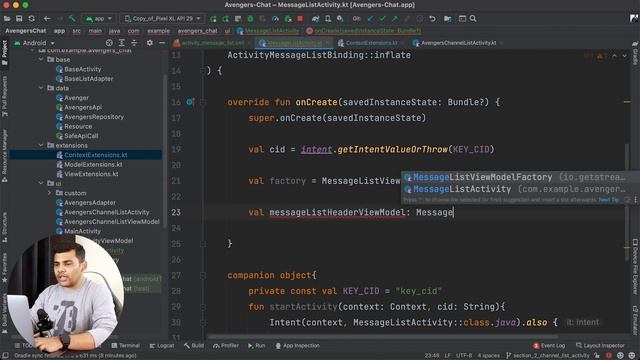The image size is (640, 360).
Task: Open the Copy_of_Pixel XL API 29 device dropdown
Action: (x=162, y=19)
